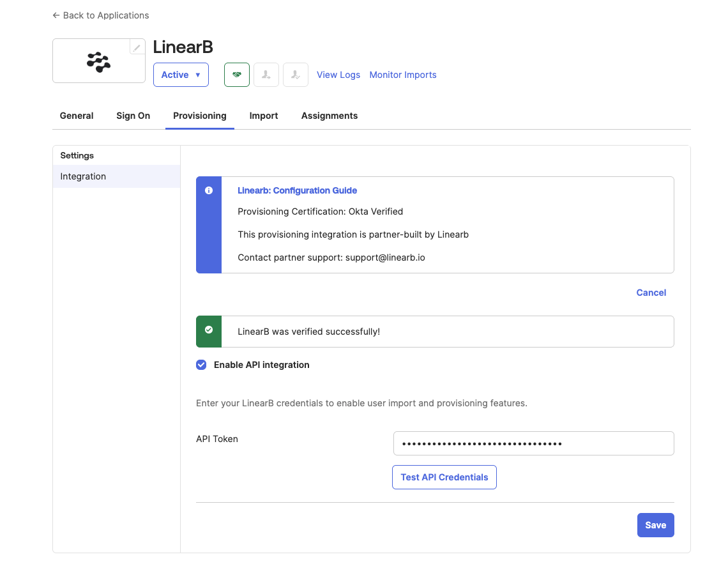This screenshot has width=728, height=566.
Task: Click the green success checkmark icon
Action: (x=209, y=330)
